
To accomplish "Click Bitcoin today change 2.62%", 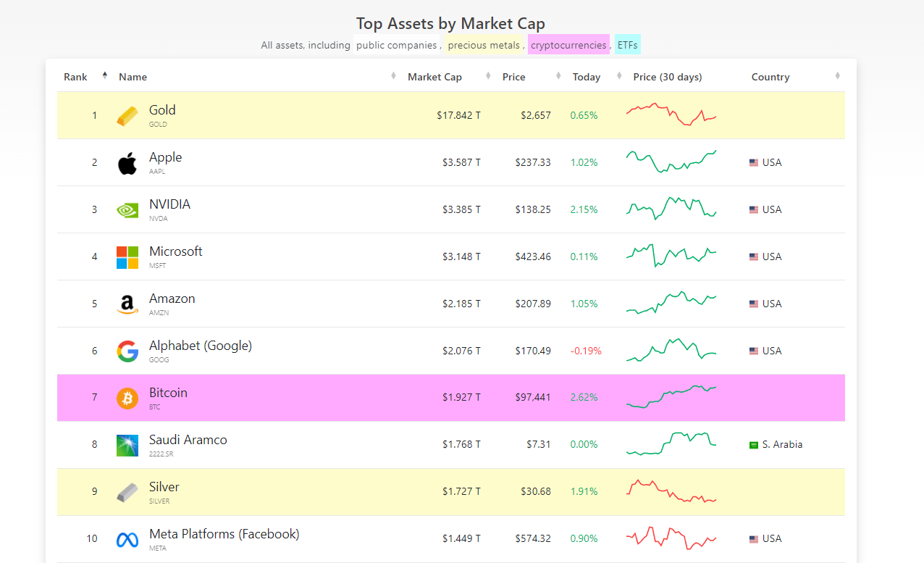I will click(584, 397).
